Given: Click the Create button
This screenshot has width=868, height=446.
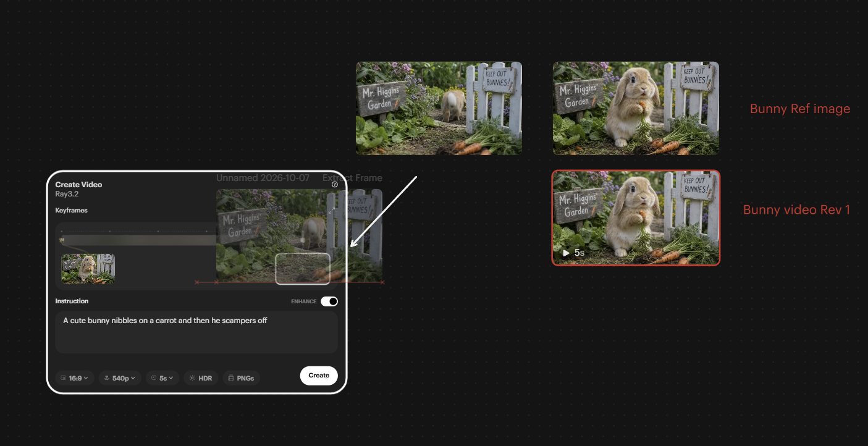Looking at the screenshot, I should [319, 376].
